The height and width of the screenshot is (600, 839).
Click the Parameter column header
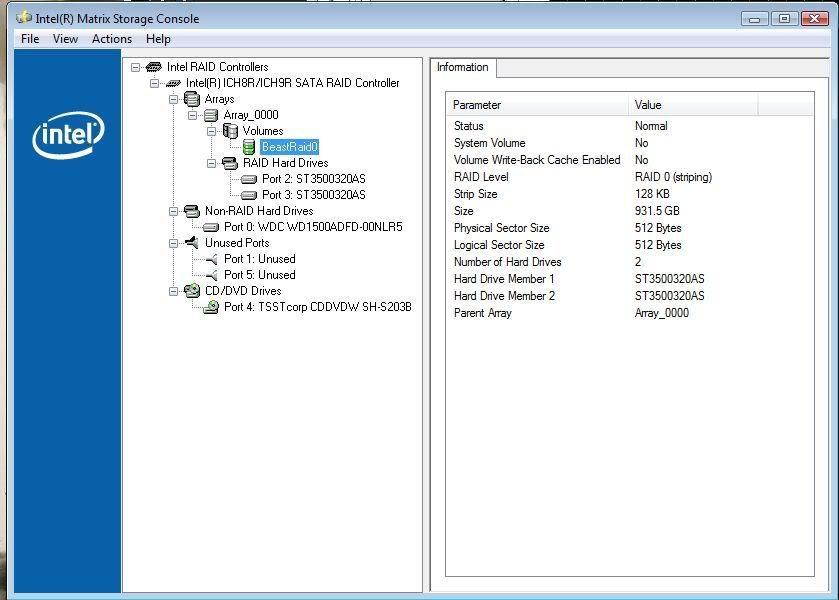[537, 105]
